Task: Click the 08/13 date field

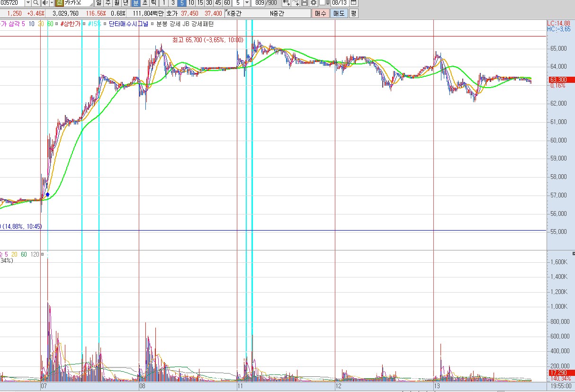Action: pos(340,3)
